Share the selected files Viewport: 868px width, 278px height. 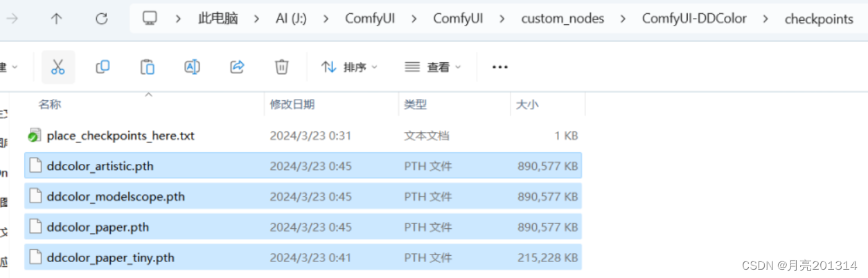tap(237, 67)
